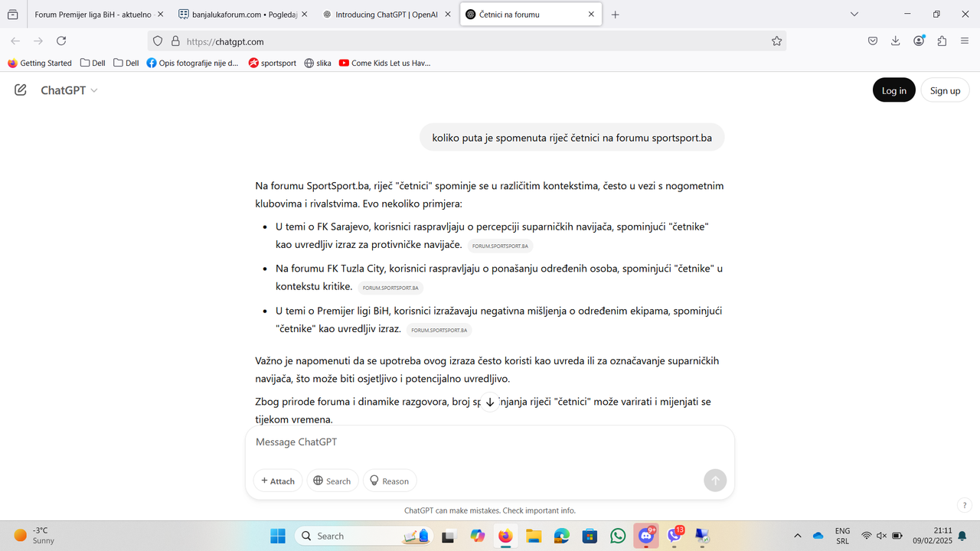Open the ChatGPT help question mark
Viewport: 980px width, 551px height.
coord(964,504)
